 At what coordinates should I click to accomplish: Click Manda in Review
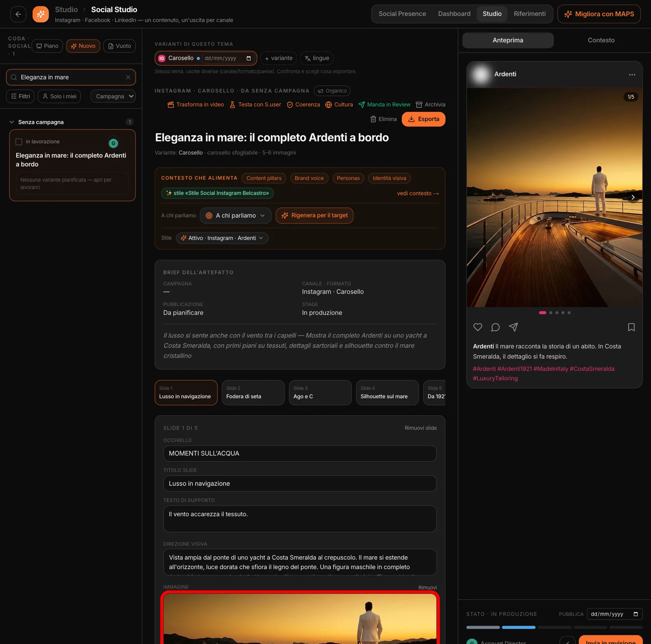[x=384, y=105]
